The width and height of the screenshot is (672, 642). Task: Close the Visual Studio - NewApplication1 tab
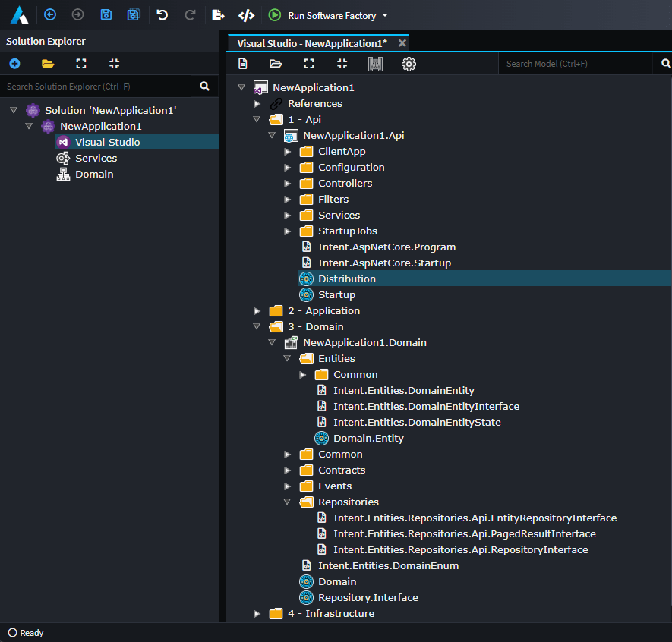(x=402, y=42)
